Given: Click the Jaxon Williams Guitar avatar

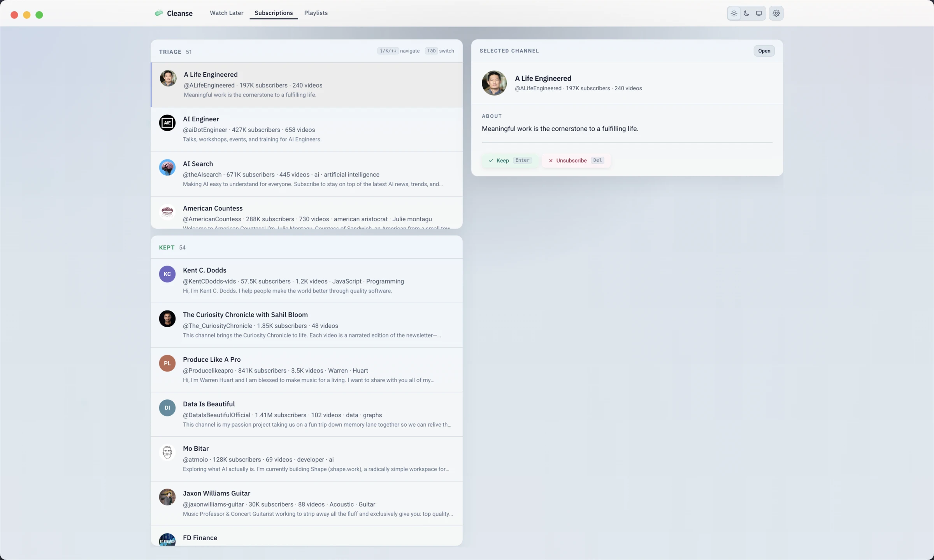Looking at the screenshot, I should 167,497.
